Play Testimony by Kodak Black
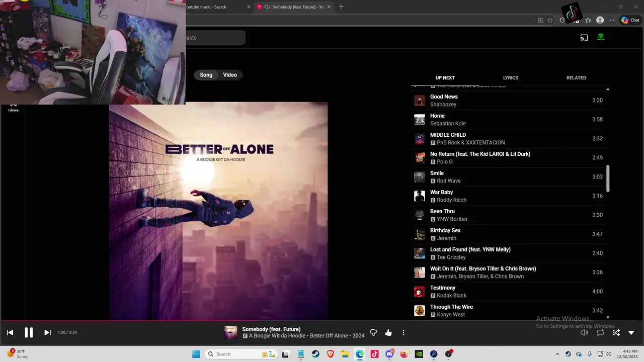This screenshot has width=644, height=362. (508, 292)
